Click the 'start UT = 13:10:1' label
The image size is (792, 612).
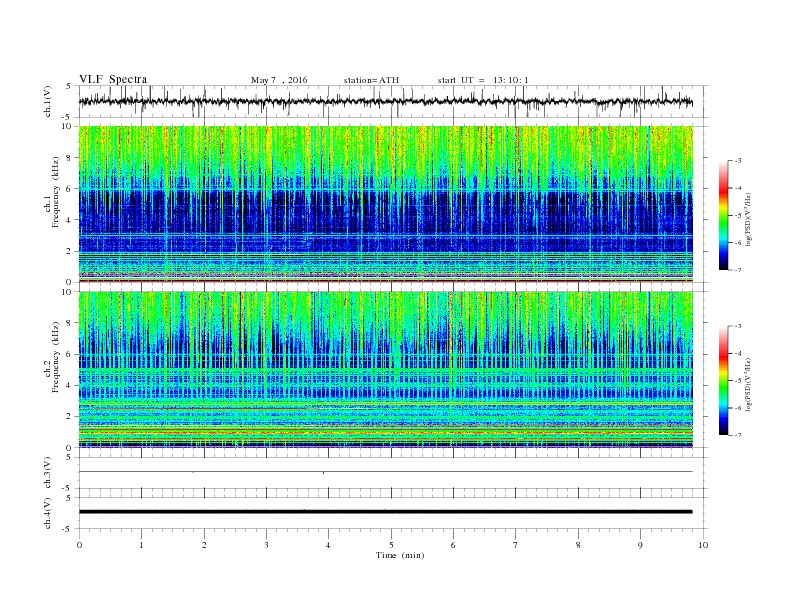pyautogui.click(x=483, y=80)
